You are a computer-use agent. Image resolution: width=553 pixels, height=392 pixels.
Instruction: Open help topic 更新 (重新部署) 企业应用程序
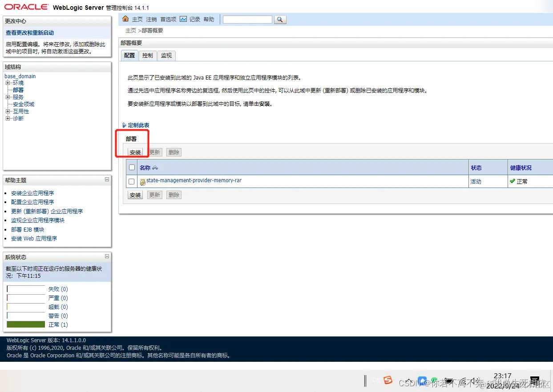pos(47,212)
